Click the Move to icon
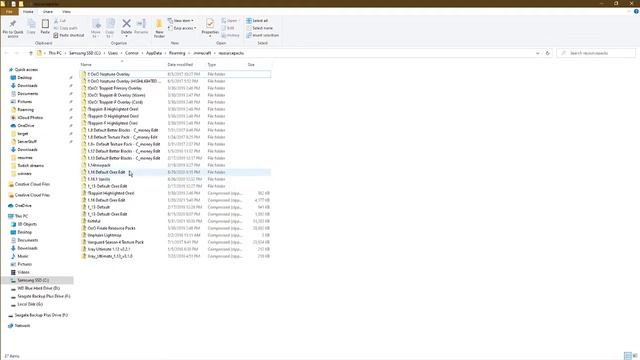The image size is (640, 360). coord(96,24)
